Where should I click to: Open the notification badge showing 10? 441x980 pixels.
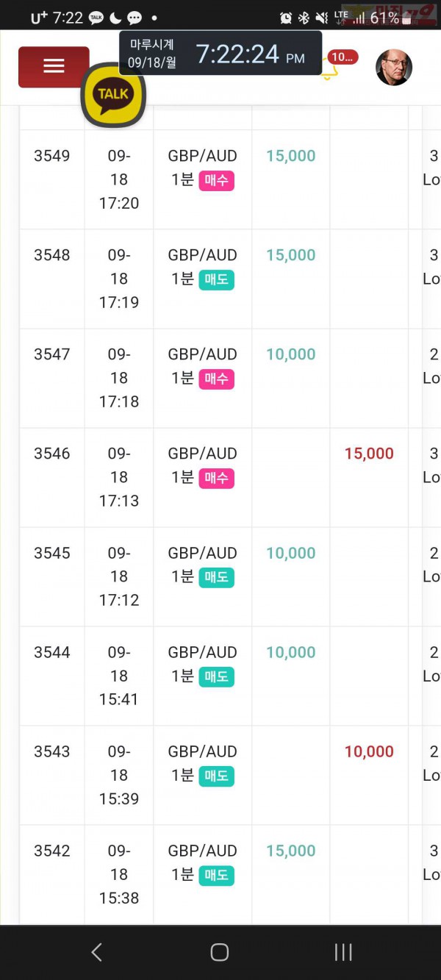coord(343,57)
